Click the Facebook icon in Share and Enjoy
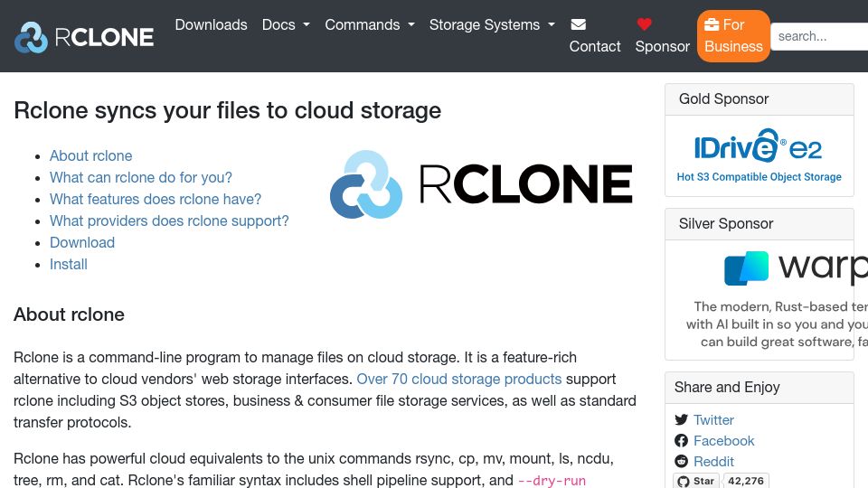This screenshot has height=488, width=868. coord(682,441)
